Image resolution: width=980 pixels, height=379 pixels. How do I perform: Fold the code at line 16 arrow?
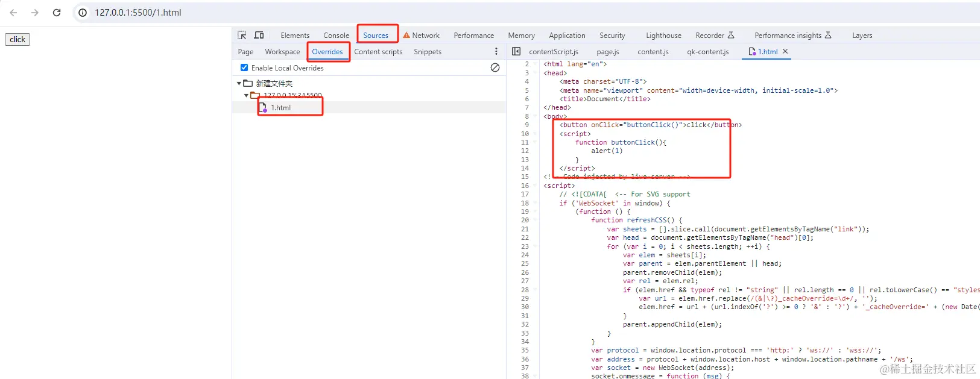(x=535, y=186)
